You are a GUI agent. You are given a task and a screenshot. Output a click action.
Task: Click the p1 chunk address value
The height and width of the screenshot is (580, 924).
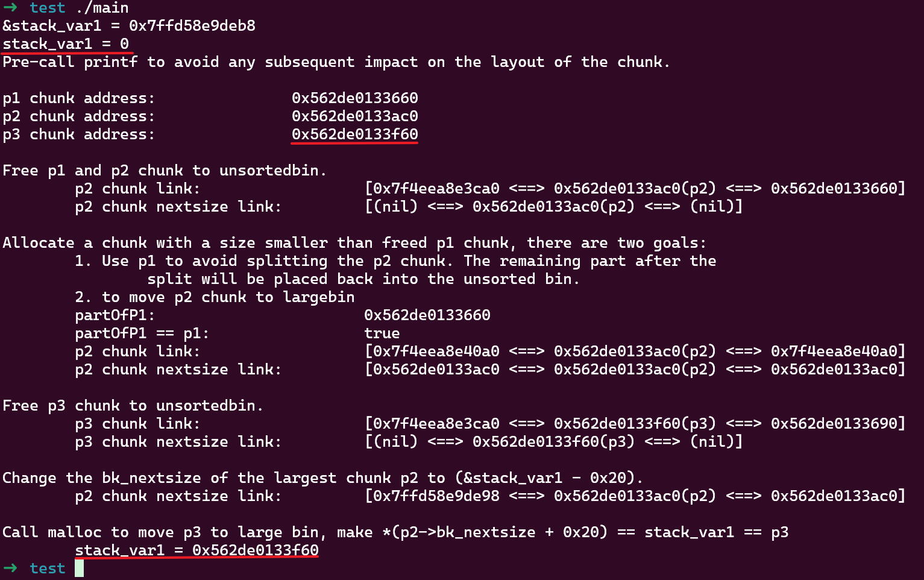tap(354, 98)
